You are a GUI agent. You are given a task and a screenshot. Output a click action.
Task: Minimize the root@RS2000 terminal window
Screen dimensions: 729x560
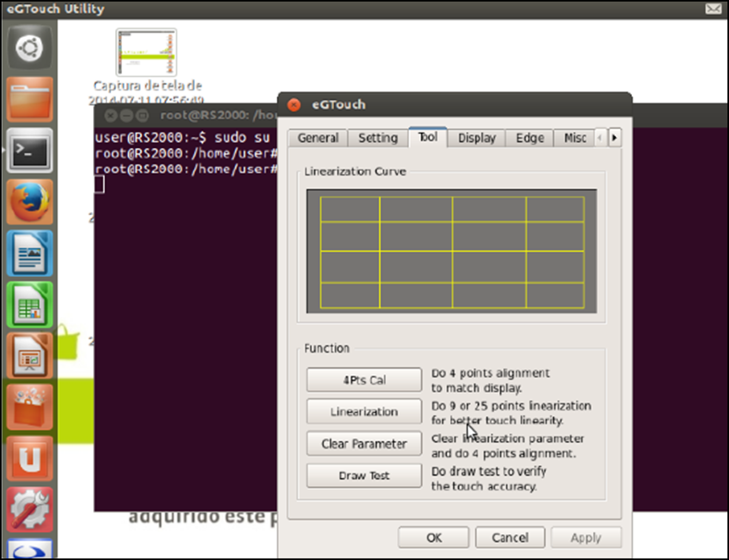(126, 115)
